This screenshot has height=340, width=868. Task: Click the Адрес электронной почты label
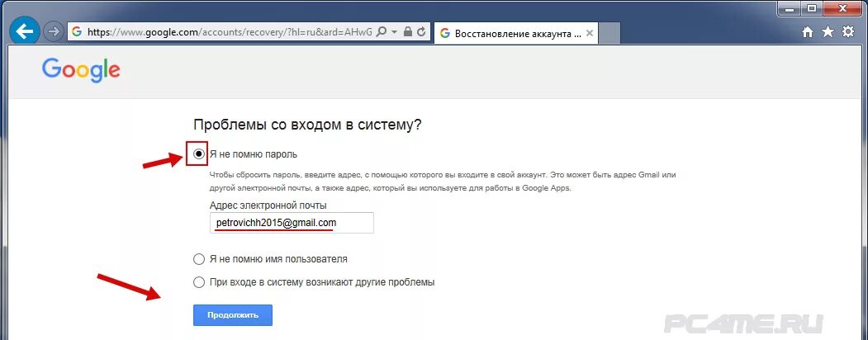tap(268, 205)
